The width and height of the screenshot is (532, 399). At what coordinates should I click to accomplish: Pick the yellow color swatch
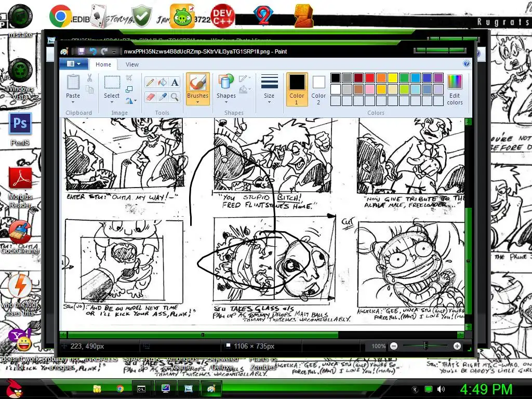pos(393,78)
